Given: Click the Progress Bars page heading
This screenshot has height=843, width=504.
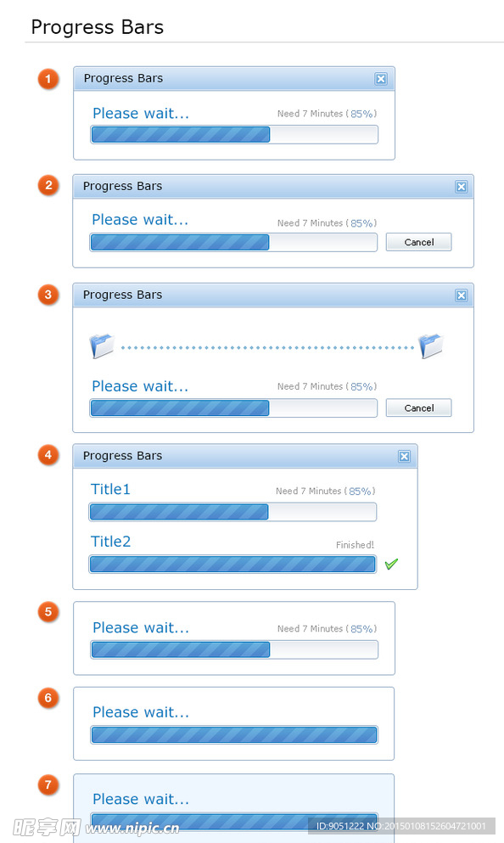Looking at the screenshot, I should pos(98,27).
